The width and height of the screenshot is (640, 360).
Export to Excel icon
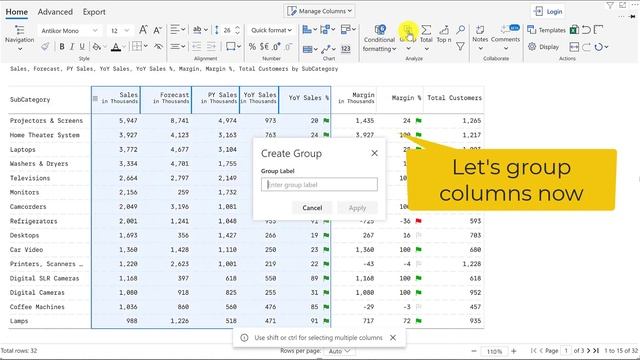click(x=574, y=29)
